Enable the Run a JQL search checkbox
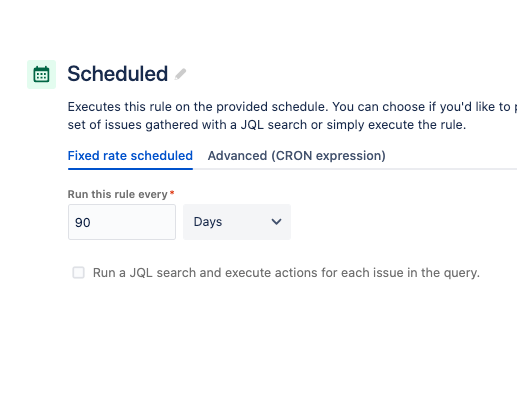The width and height of the screenshot is (517, 411). tap(79, 272)
